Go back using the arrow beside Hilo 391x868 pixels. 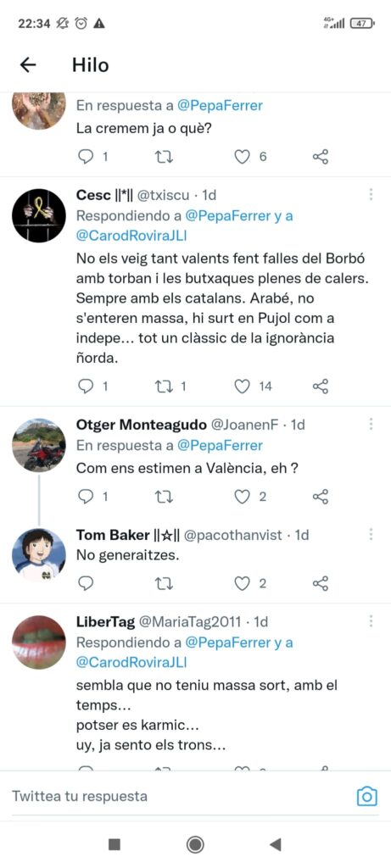28,65
